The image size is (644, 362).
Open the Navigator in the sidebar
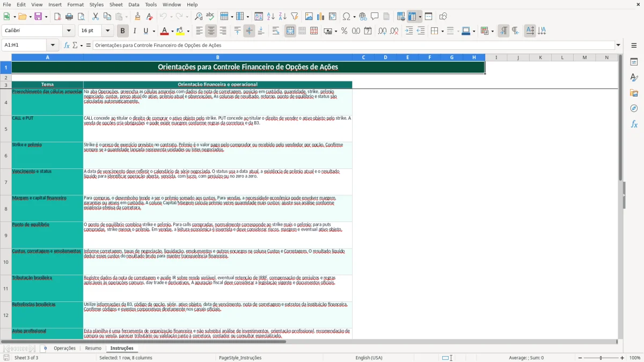[x=634, y=108]
